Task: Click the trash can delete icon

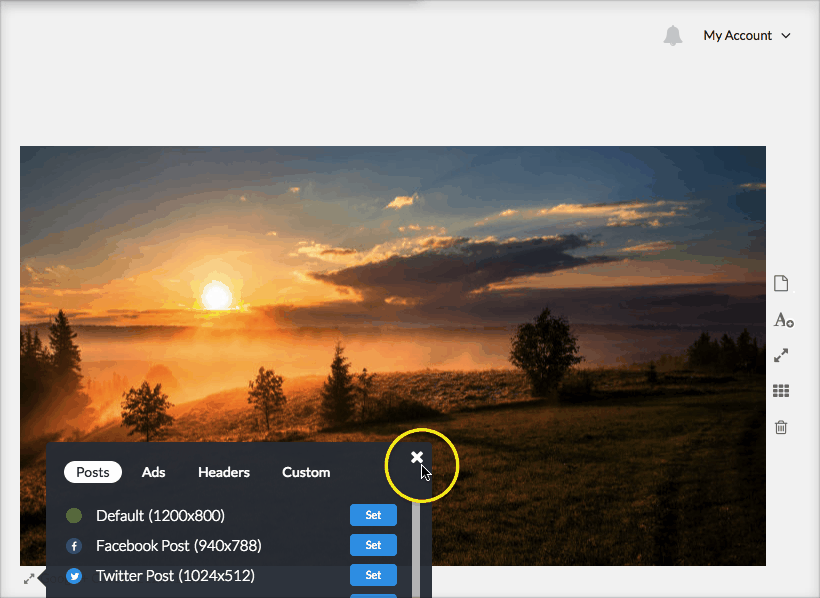Action: [781, 427]
